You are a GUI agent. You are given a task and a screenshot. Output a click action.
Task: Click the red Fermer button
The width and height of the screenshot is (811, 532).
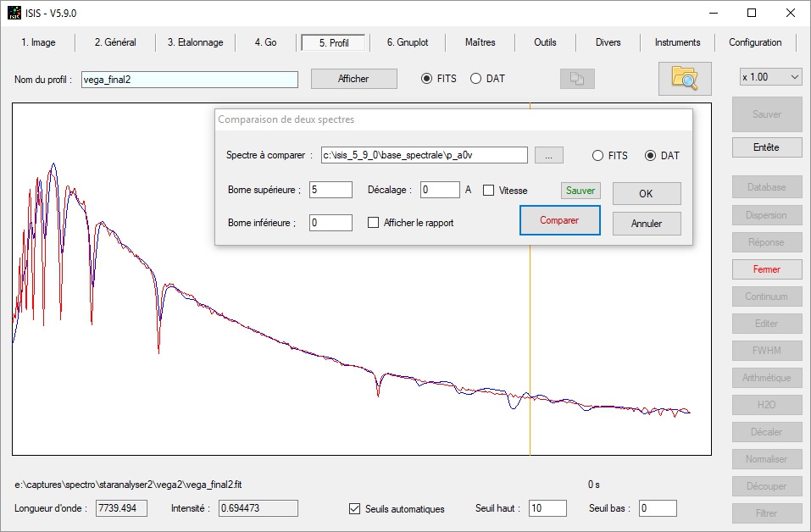pyautogui.click(x=767, y=269)
